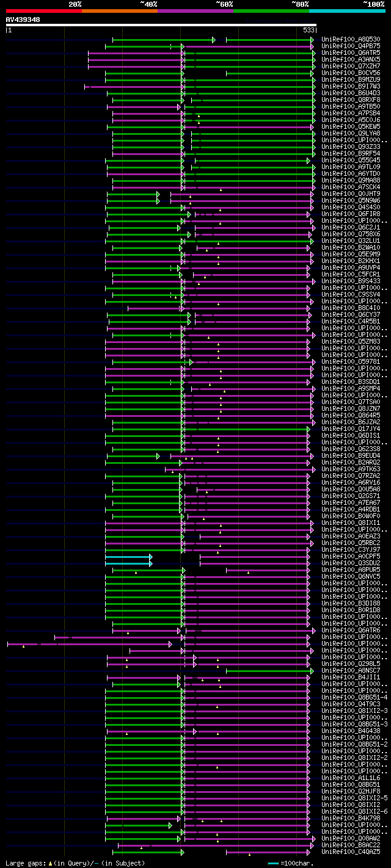This screenshot has width=391, height=868.
Task: Select the UniRef100_C4R5B1 label
Action: [x=351, y=322]
